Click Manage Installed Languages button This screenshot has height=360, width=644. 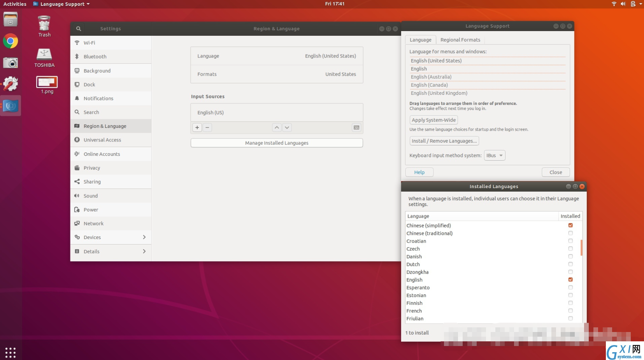point(277,143)
